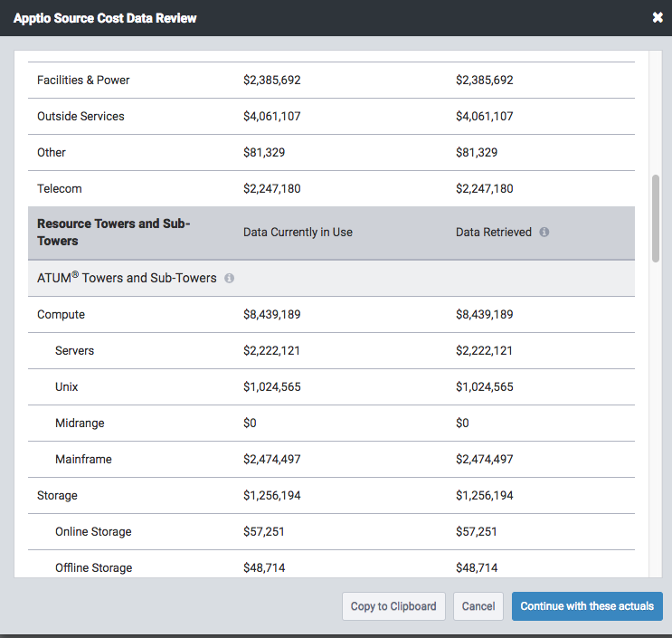Click Copy to Clipboard button
Screen dimensions: 672x638
point(393,605)
